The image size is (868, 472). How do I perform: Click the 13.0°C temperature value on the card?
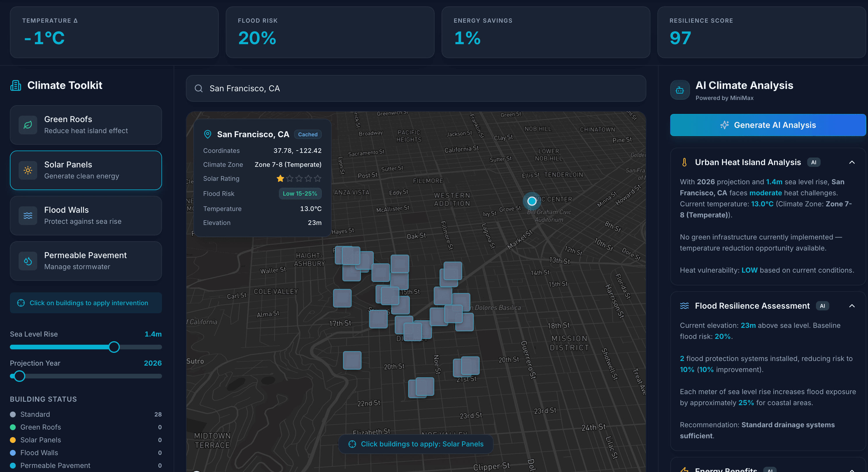(311, 209)
